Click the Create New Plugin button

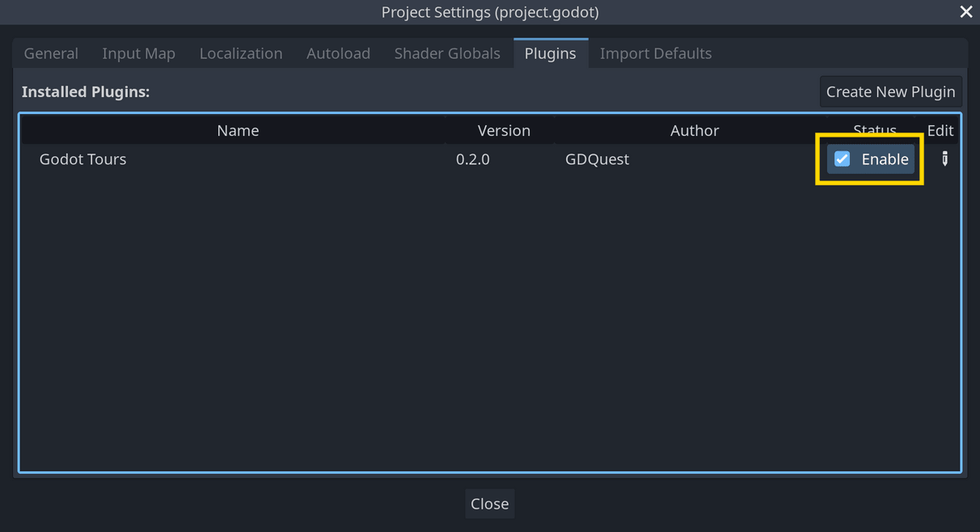[890, 91]
